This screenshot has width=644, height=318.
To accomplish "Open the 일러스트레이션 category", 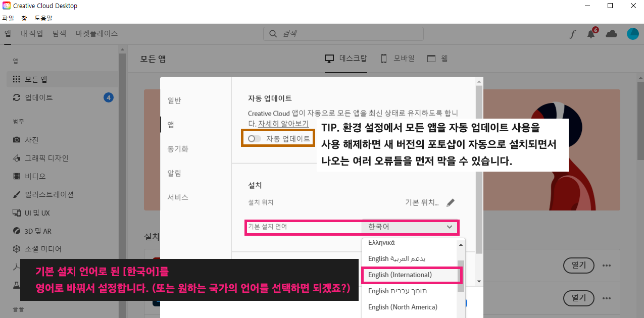I will (x=43, y=194).
